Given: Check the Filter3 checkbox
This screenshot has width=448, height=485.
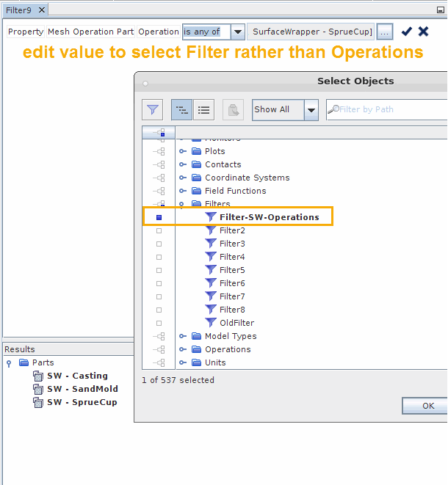Looking at the screenshot, I should coord(159,244).
